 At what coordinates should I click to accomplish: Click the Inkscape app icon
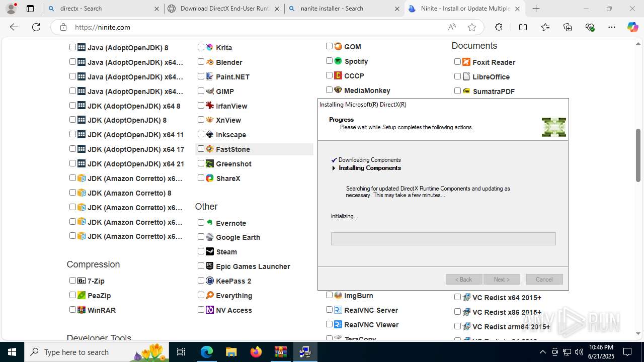click(x=210, y=135)
